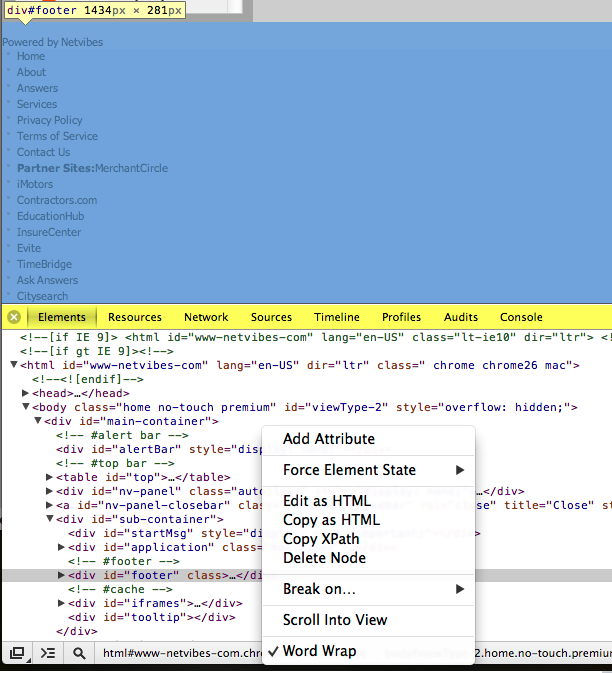Viewport: 612px width, 673px height.
Task: Open the Answers footer link
Action: (x=37, y=88)
